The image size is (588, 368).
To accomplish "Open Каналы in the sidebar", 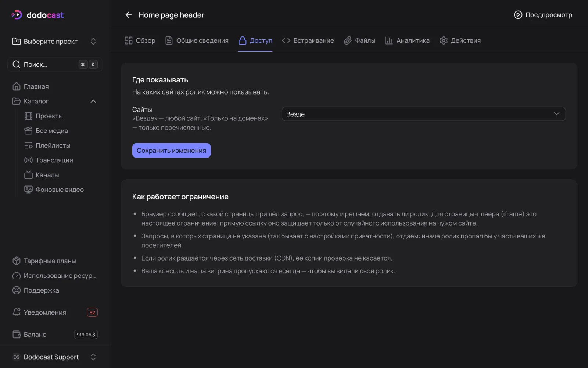I will 47,175.
